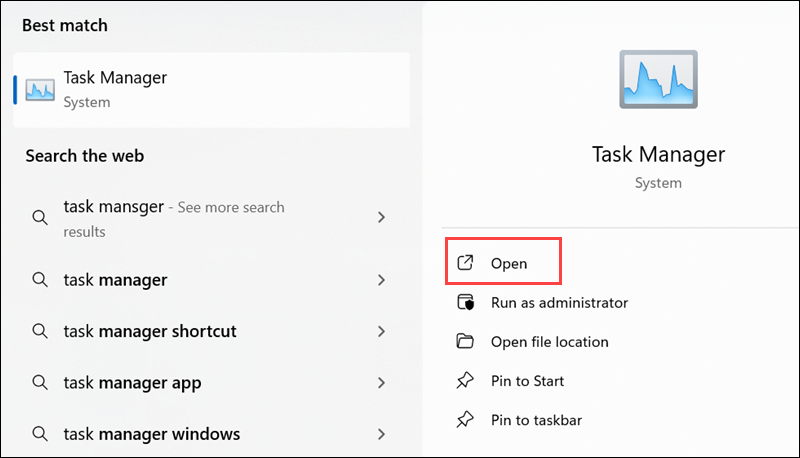Click the large Task Manager preview icon

(x=658, y=79)
